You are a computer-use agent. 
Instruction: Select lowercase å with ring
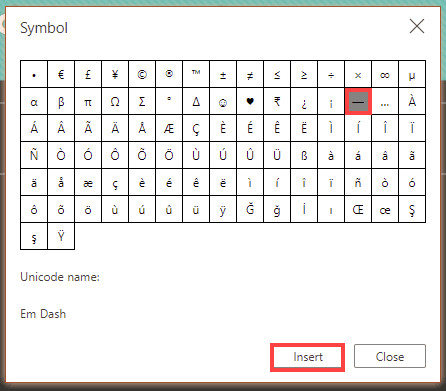pos(61,182)
